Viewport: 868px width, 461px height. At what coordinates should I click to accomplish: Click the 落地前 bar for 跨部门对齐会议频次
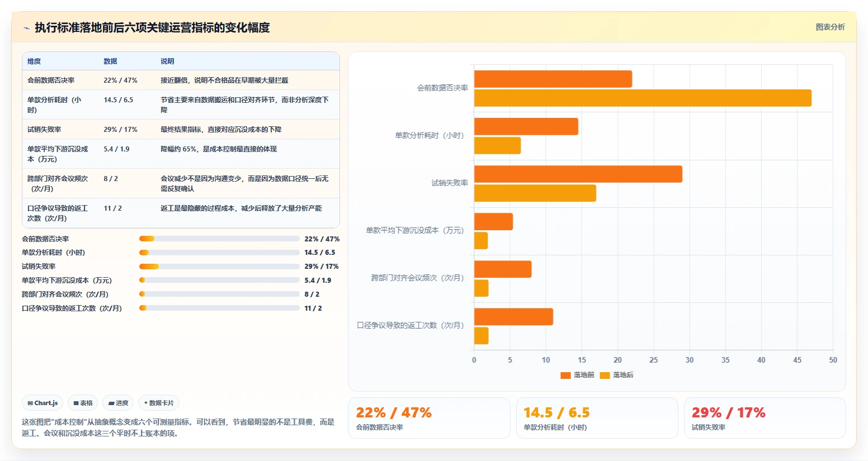coord(503,269)
